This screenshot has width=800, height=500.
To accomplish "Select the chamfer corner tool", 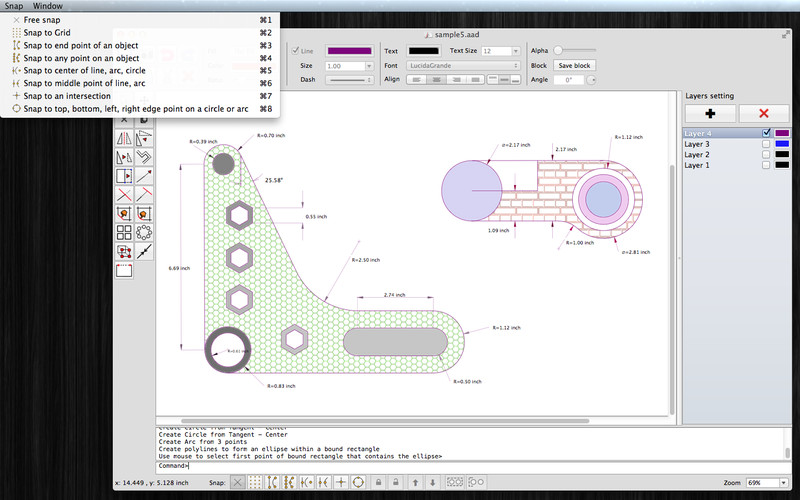I will (124, 214).
